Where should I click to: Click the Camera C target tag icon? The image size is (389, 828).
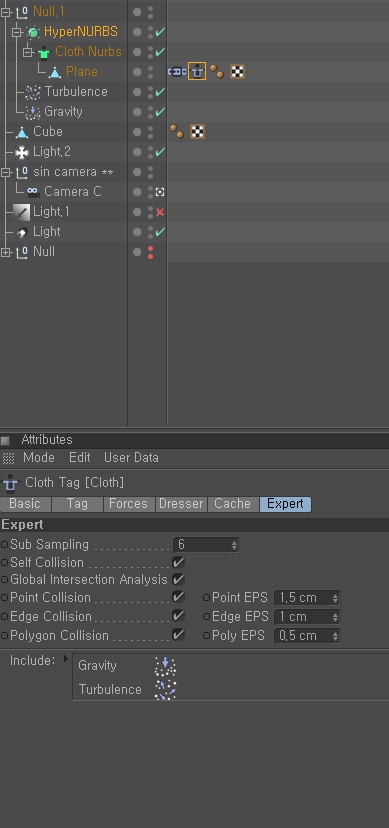160,192
